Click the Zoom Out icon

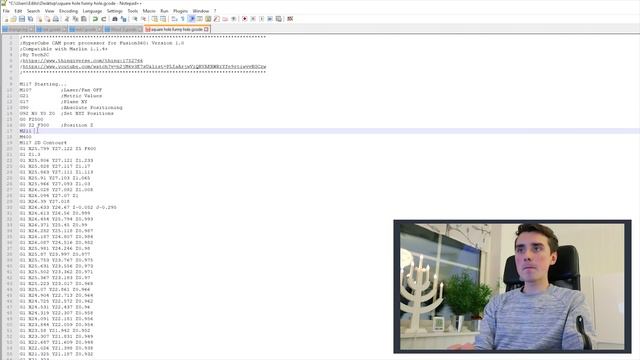[x=144, y=19]
